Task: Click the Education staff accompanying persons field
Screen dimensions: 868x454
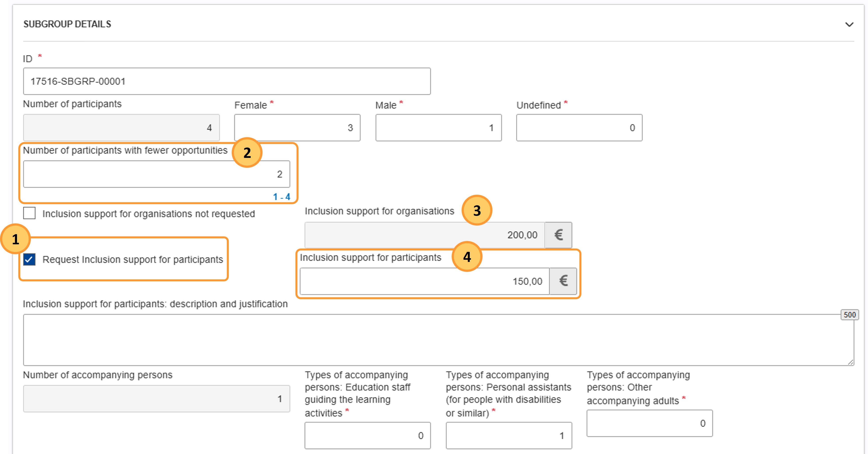Action: 367,435
